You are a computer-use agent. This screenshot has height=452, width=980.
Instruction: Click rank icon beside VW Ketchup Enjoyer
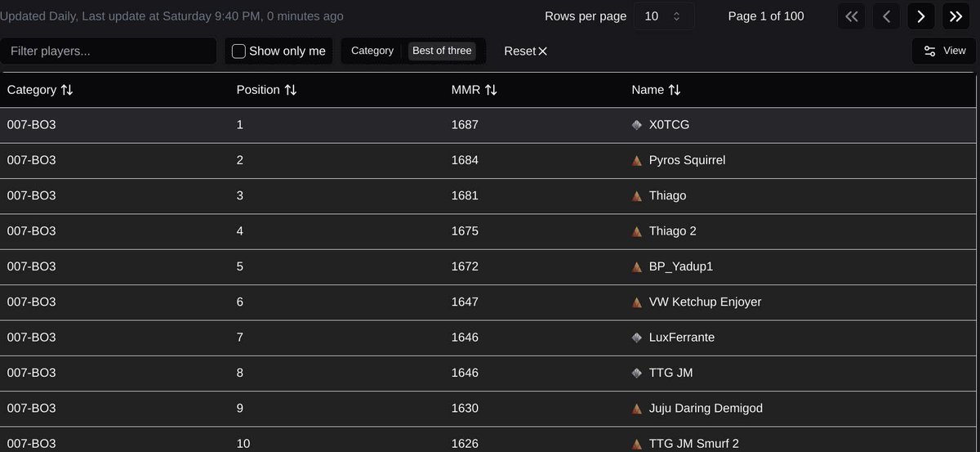(x=637, y=302)
